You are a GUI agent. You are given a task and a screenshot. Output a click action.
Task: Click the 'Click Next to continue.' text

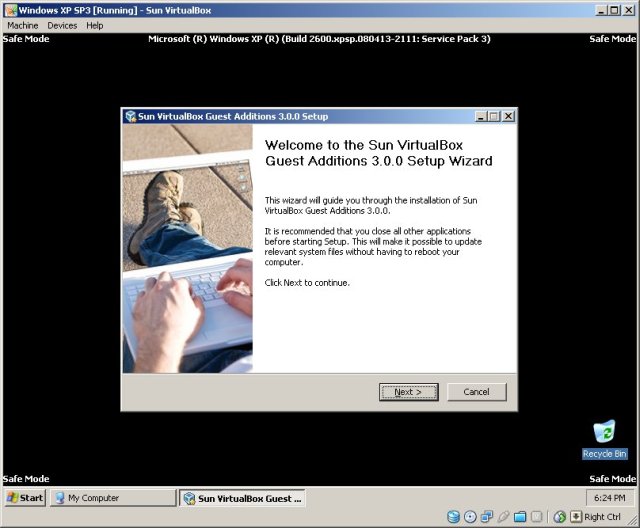coord(307,283)
